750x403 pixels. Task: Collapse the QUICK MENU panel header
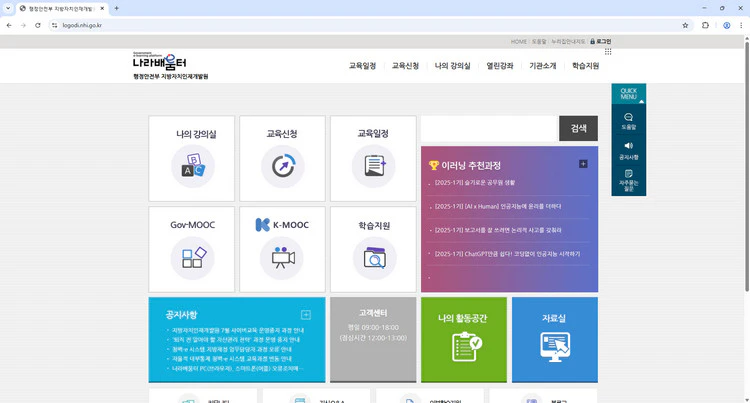628,93
